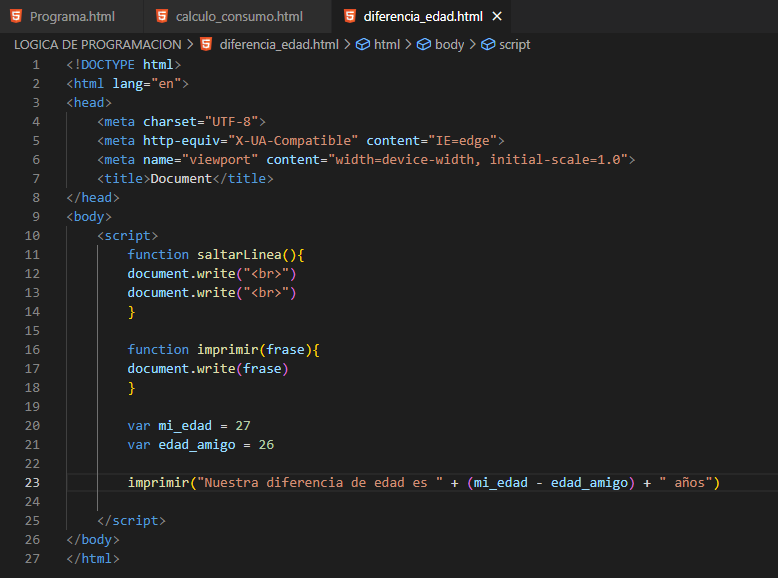778x578 pixels.
Task: Click edad_amigo inside the subtraction expression
Action: click(589, 483)
